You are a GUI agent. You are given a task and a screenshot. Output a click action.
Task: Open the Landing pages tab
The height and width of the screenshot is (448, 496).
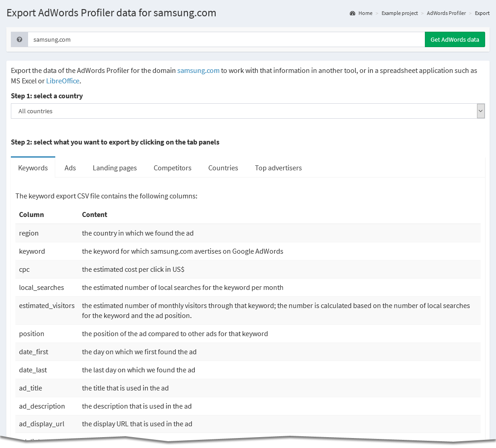tap(115, 168)
